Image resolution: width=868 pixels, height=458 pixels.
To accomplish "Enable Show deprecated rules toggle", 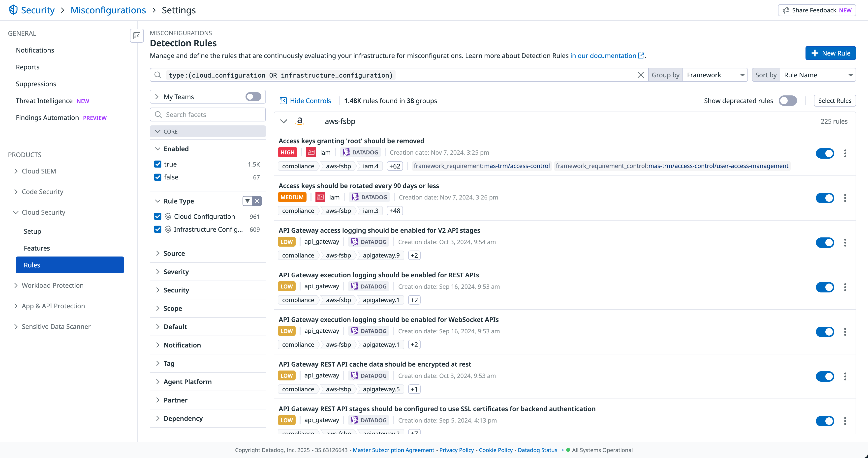I will pyautogui.click(x=787, y=101).
